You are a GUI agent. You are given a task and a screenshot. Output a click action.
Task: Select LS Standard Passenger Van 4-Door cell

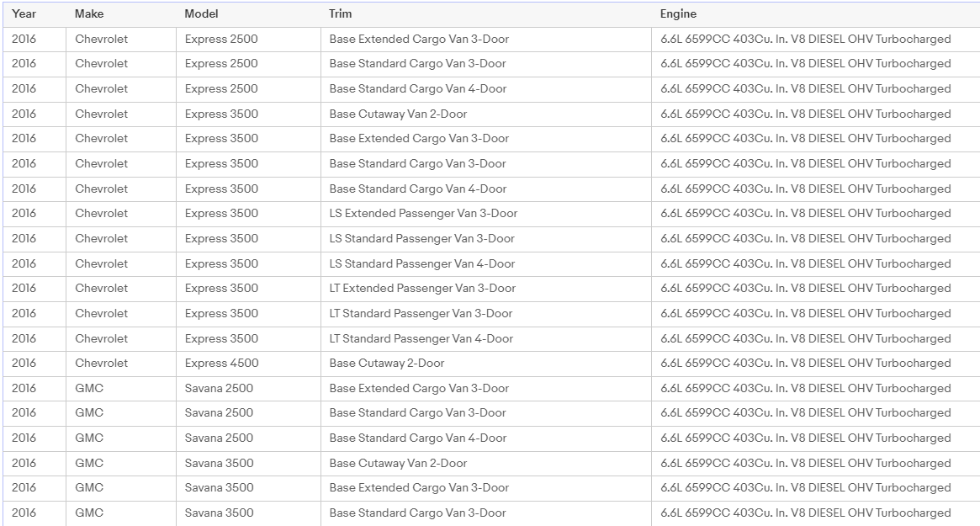tap(421, 263)
